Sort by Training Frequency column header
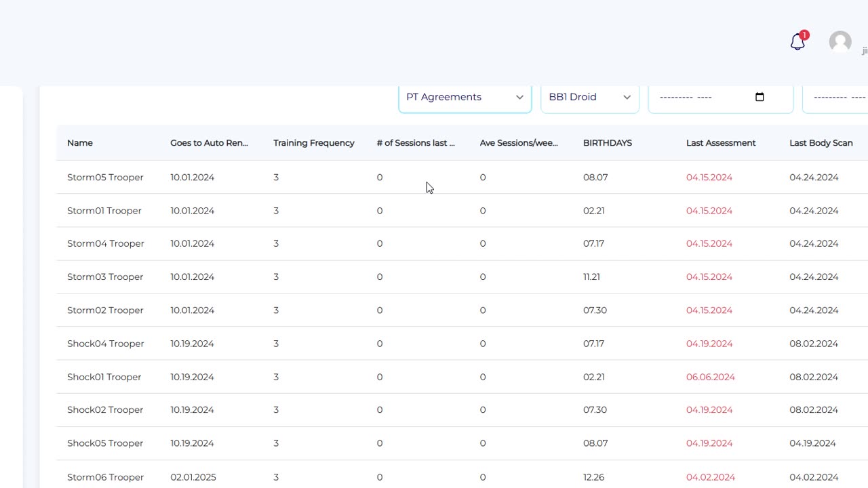Image resolution: width=868 pixels, height=488 pixels. 314,143
